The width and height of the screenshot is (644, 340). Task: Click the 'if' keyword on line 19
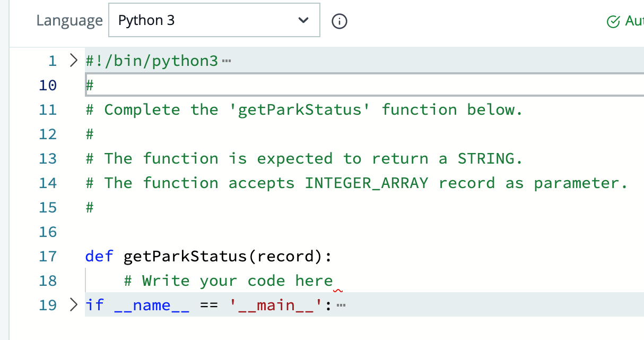click(x=94, y=305)
